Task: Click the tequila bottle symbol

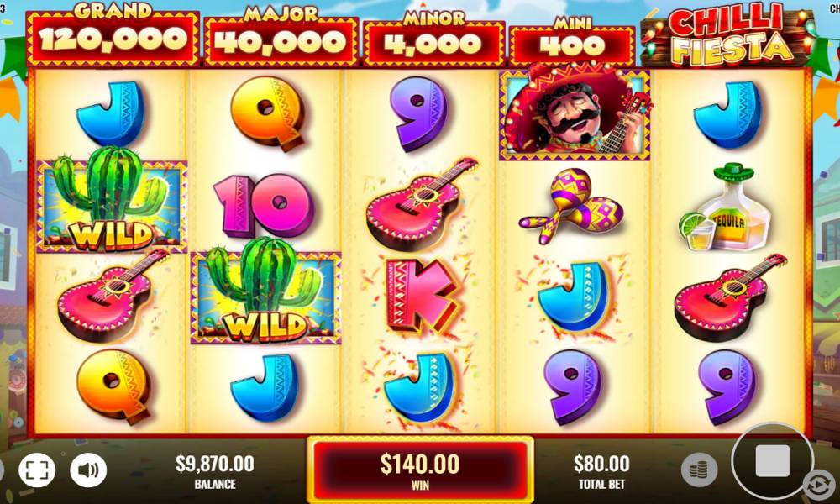Action: pyautogui.click(x=725, y=207)
